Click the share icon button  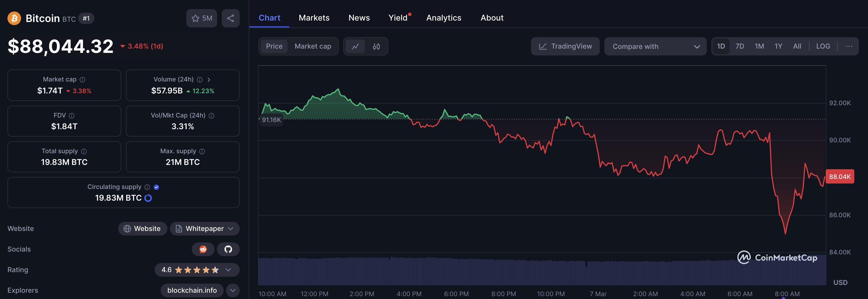231,18
